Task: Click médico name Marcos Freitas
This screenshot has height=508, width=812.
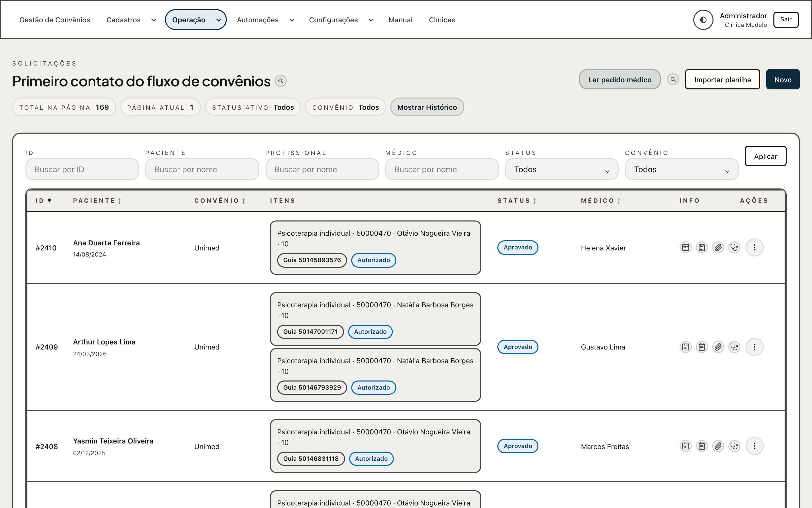Action: click(x=605, y=447)
